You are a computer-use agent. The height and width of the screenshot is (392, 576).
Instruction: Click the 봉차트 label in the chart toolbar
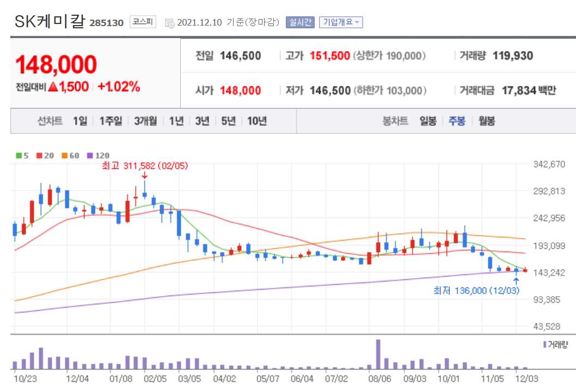point(397,121)
